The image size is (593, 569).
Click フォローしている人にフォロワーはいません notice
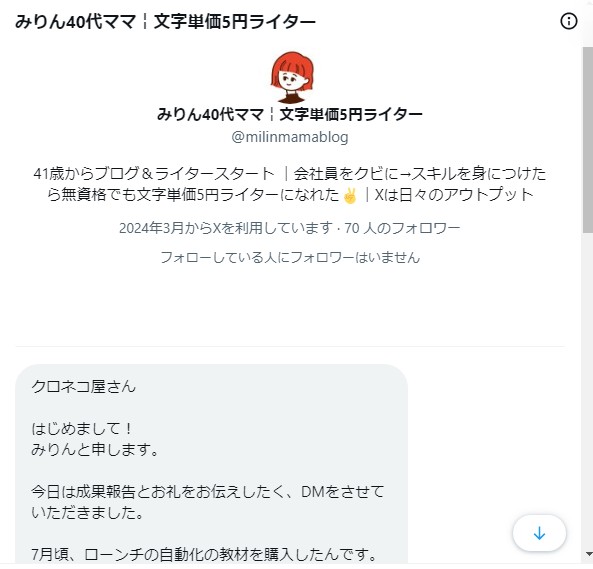[290, 258]
